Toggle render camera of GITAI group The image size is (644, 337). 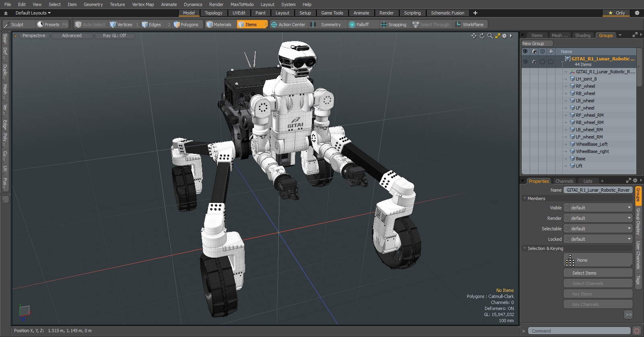pyautogui.click(x=534, y=62)
